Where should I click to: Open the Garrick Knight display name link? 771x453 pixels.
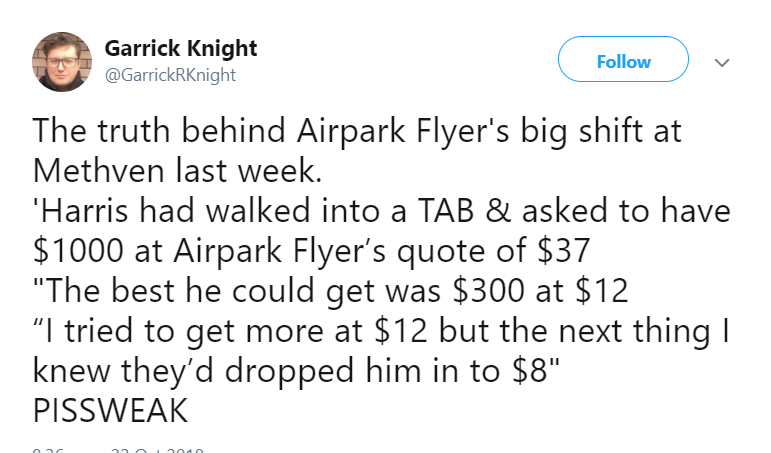180,48
